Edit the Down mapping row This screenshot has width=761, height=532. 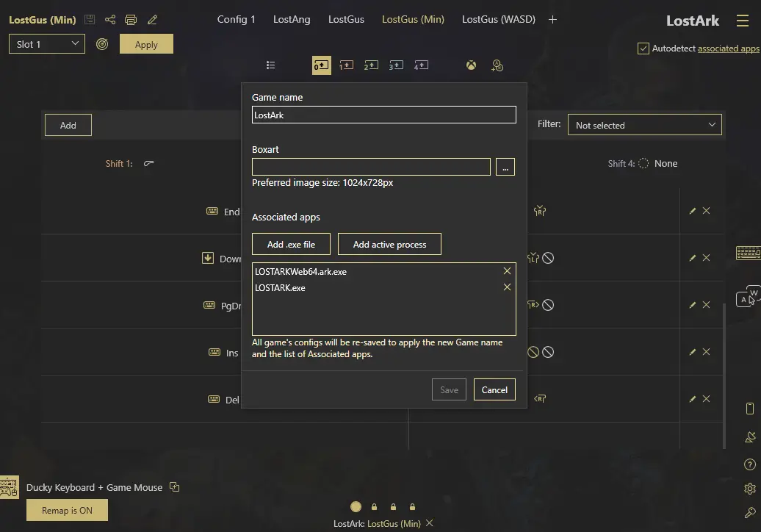click(693, 258)
